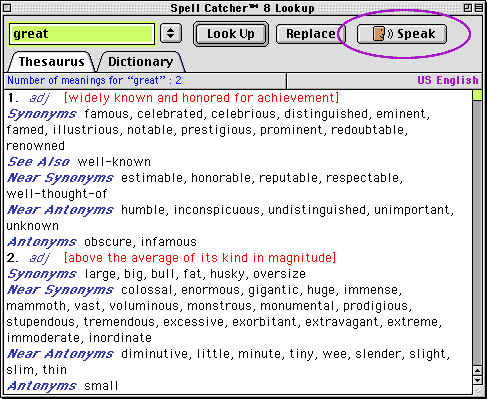Click the red definition "above the average of its kind in magnitude"
Screen dimensions: 487x399
click(199, 258)
